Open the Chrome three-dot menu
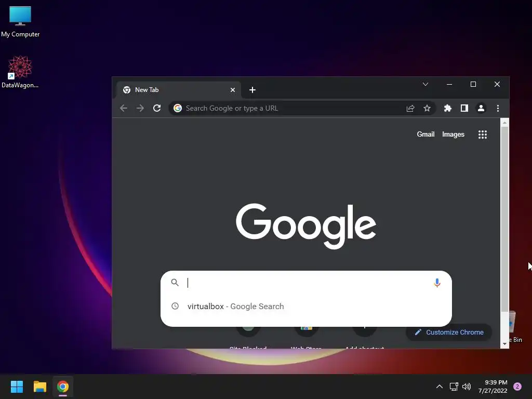The image size is (532, 399). point(498,108)
